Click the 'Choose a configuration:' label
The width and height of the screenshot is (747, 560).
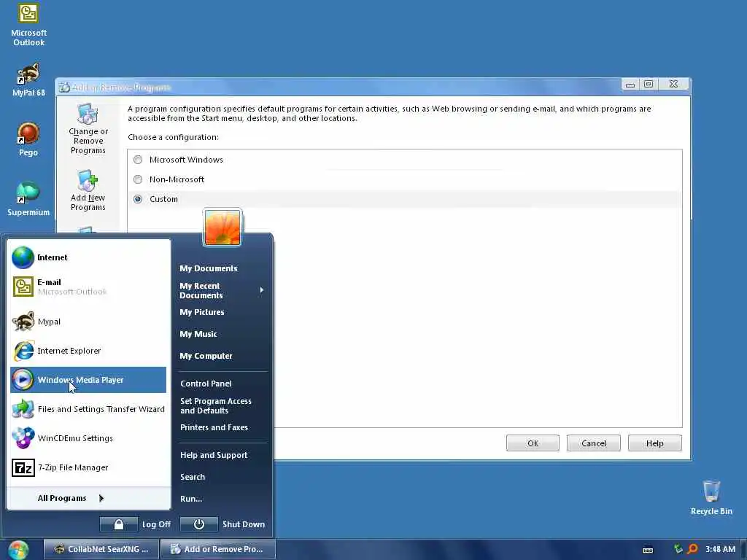point(174,137)
